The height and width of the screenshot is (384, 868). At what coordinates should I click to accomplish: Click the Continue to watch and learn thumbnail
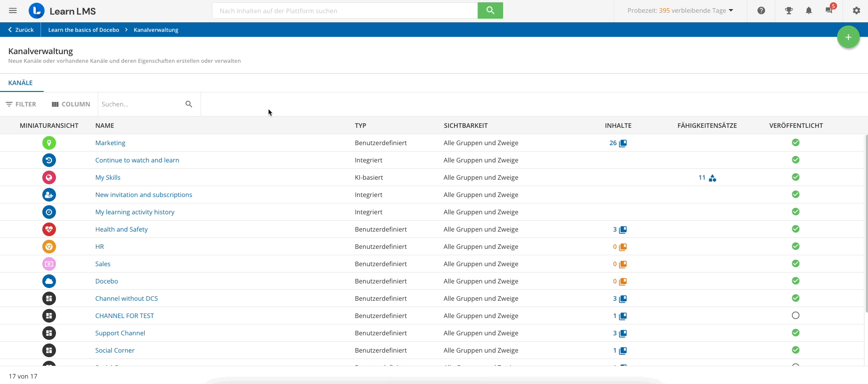pyautogui.click(x=49, y=160)
